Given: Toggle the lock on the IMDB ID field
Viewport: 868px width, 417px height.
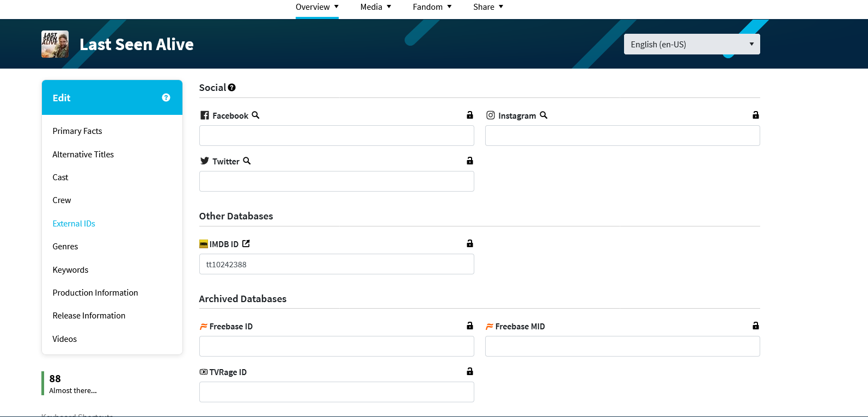Looking at the screenshot, I should click(469, 243).
